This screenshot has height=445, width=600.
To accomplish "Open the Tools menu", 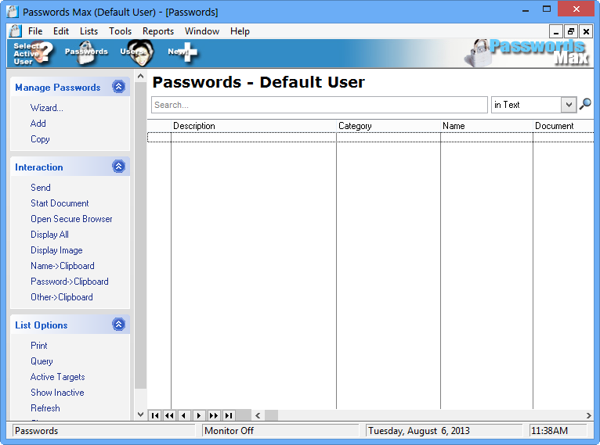I will click(120, 31).
